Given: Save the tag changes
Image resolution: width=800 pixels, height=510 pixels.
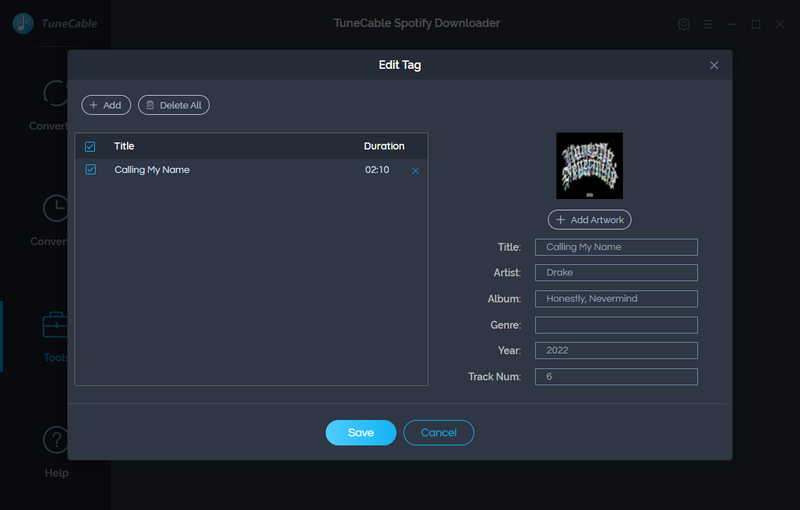Looking at the screenshot, I should tap(361, 432).
